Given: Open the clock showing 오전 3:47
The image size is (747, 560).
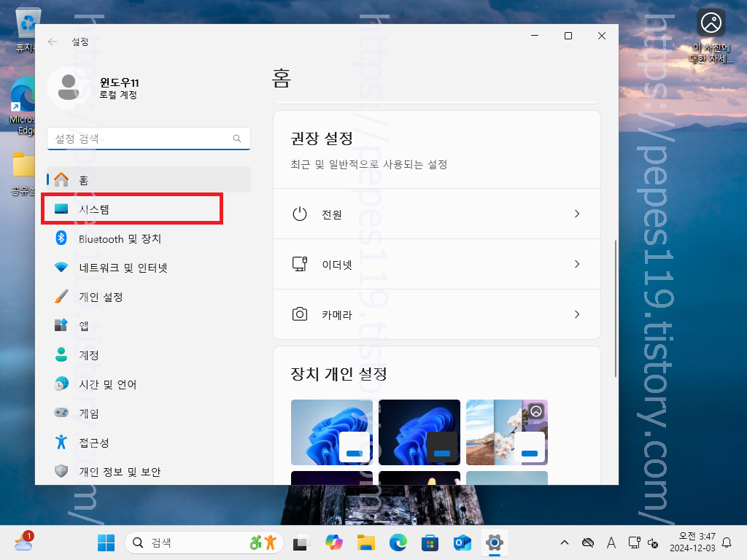Looking at the screenshot, I should 692,542.
